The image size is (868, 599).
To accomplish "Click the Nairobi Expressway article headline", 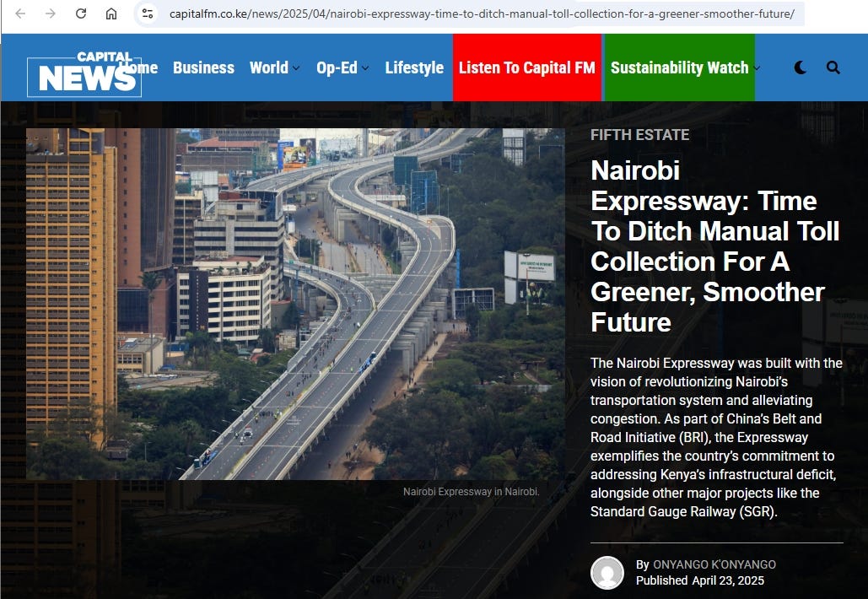I will click(714, 246).
